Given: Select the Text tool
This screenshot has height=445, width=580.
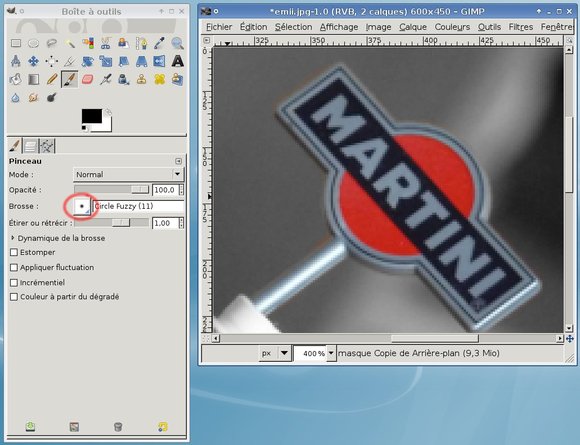Looking at the screenshot, I should [178, 61].
